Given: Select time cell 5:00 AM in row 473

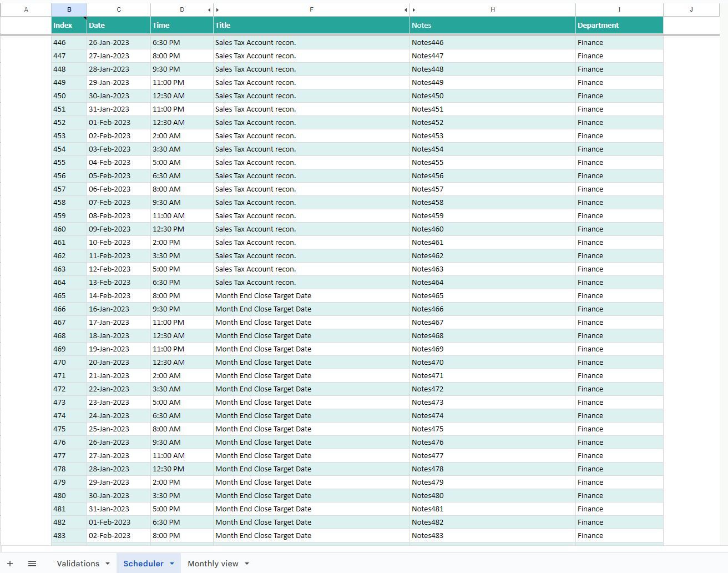Looking at the screenshot, I should [x=182, y=403].
